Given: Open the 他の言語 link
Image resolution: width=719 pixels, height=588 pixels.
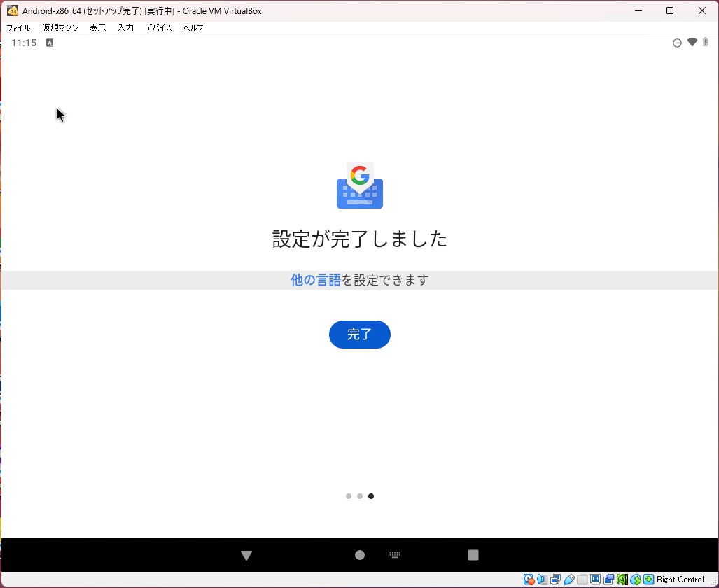Looking at the screenshot, I should [316, 280].
